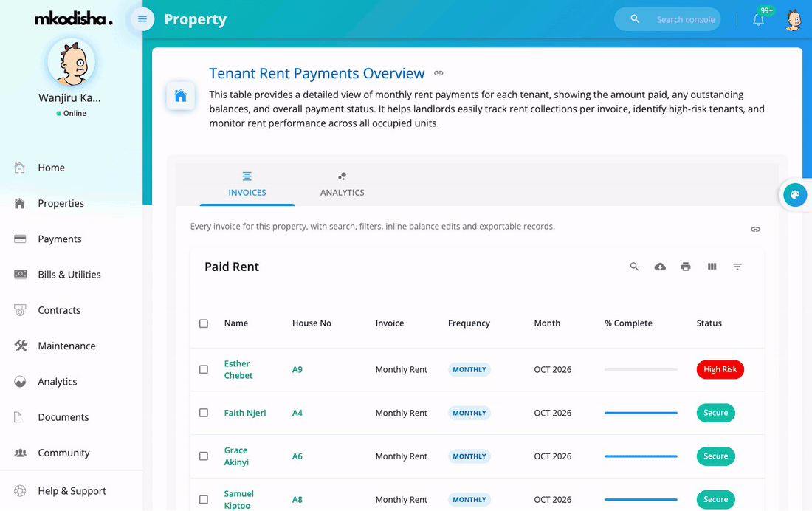Click the progress bar for Faith Njeri
Screen dimensions: 812x511
click(641, 413)
